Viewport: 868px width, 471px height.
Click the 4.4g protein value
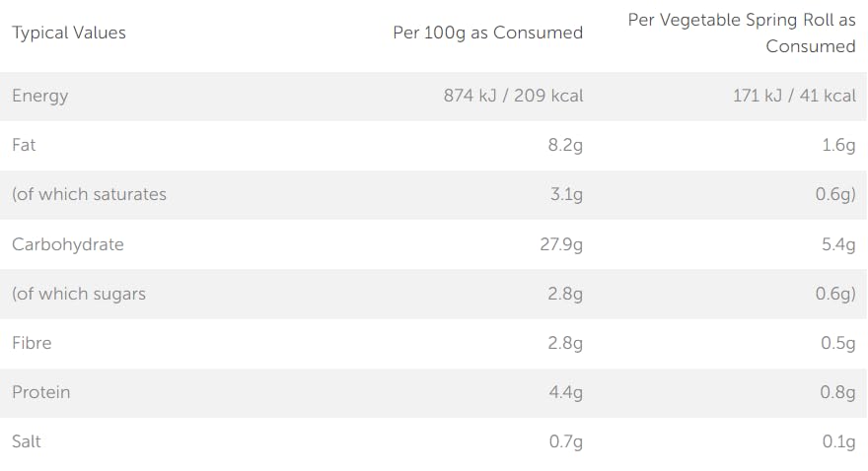point(565,392)
